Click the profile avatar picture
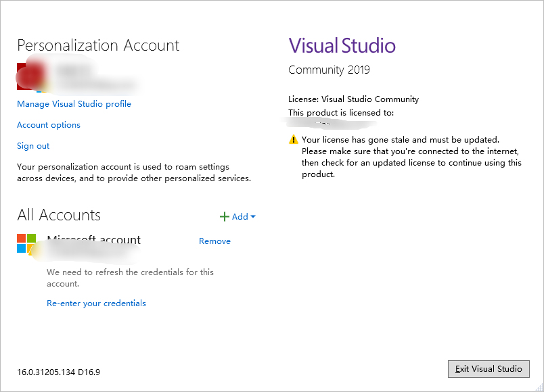The height and width of the screenshot is (392, 544). coord(30,76)
